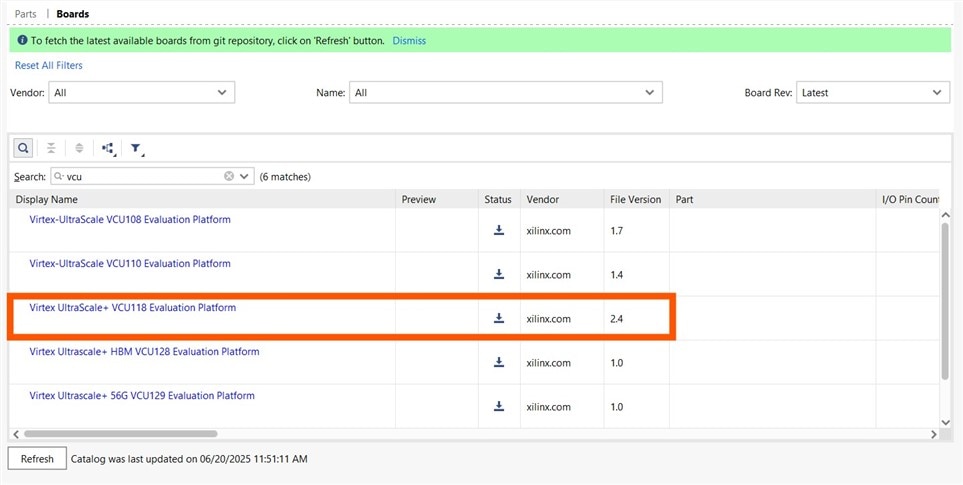
Task: Open the group-by hierarchy icon menu
Action: [x=108, y=148]
